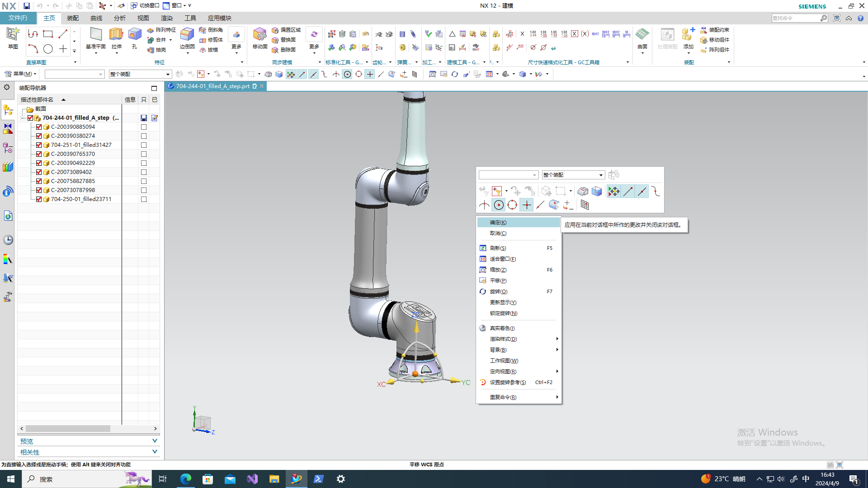868x488 pixels.
Task: Click the 移动组件 move component tool
Action: 715,40
